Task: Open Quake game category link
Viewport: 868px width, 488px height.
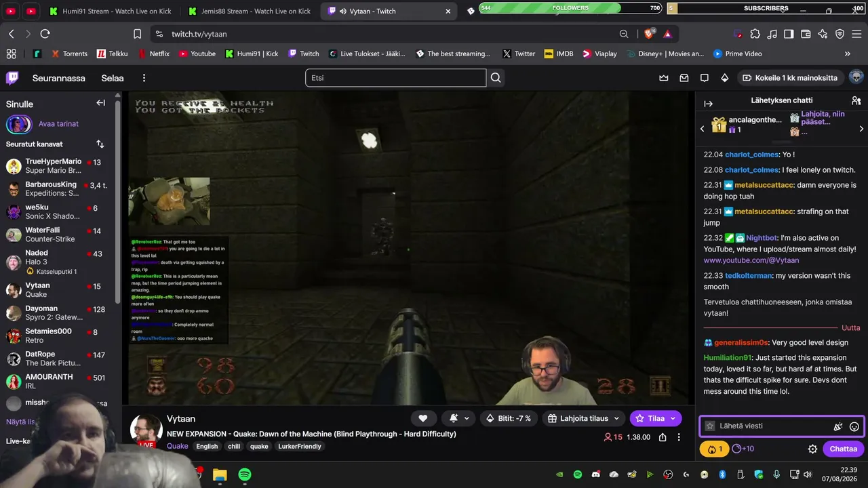Action: pyautogui.click(x=177, y=446)
